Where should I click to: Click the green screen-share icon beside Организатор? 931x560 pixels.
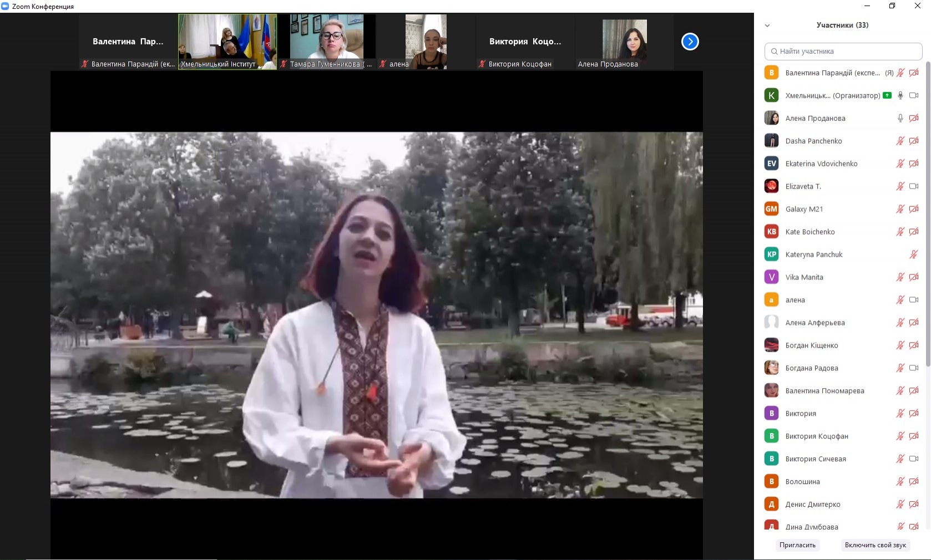(x=887, y=95)
